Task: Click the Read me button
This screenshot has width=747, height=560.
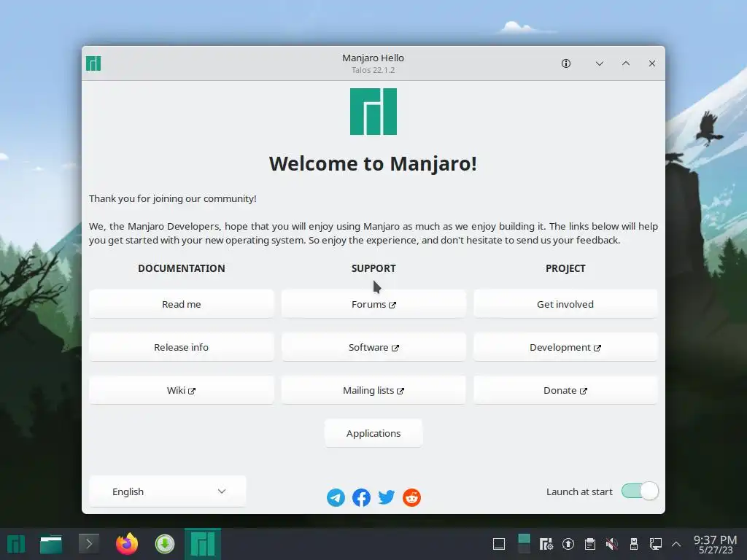Action: pos(182,304)
